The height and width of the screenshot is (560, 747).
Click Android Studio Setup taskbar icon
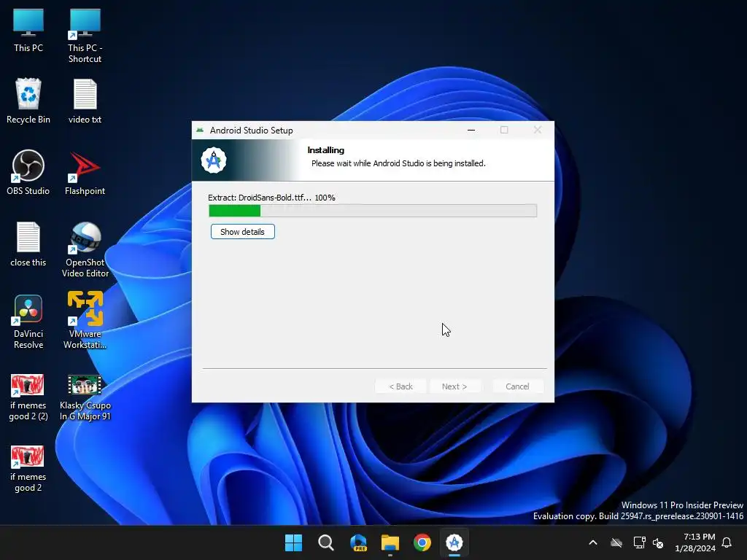[x=454, y=542]
